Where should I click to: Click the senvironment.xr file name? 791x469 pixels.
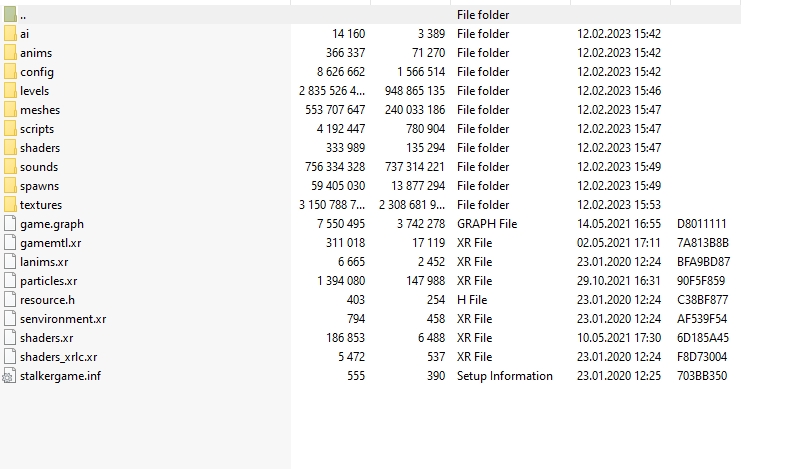63,319
